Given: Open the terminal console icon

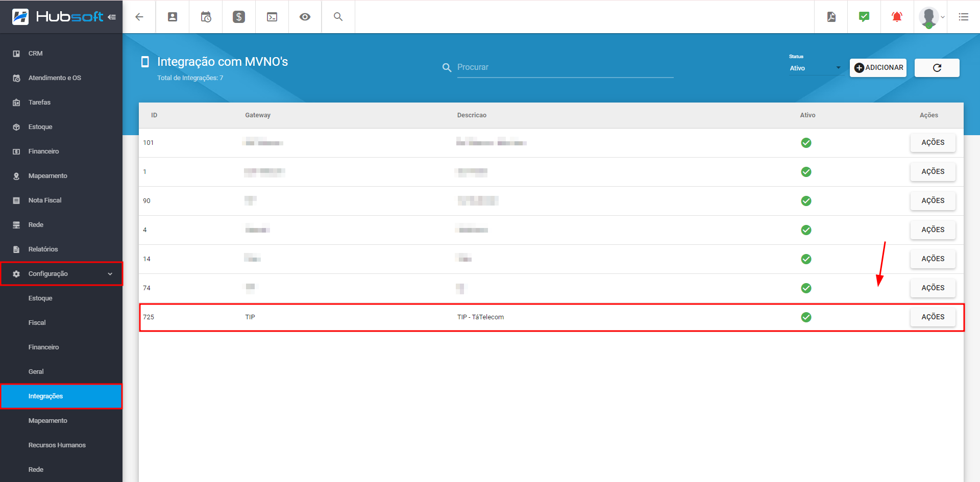Looking at the screenshot, I should 272,17.
